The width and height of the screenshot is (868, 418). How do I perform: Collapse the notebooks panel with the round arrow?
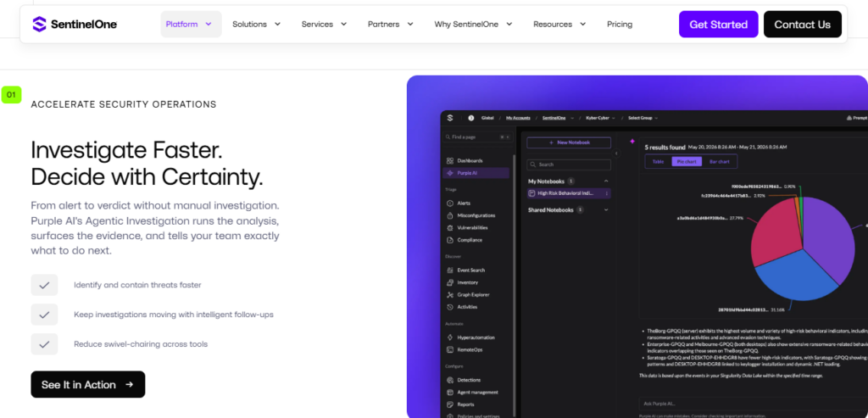(x=617, y=153)
